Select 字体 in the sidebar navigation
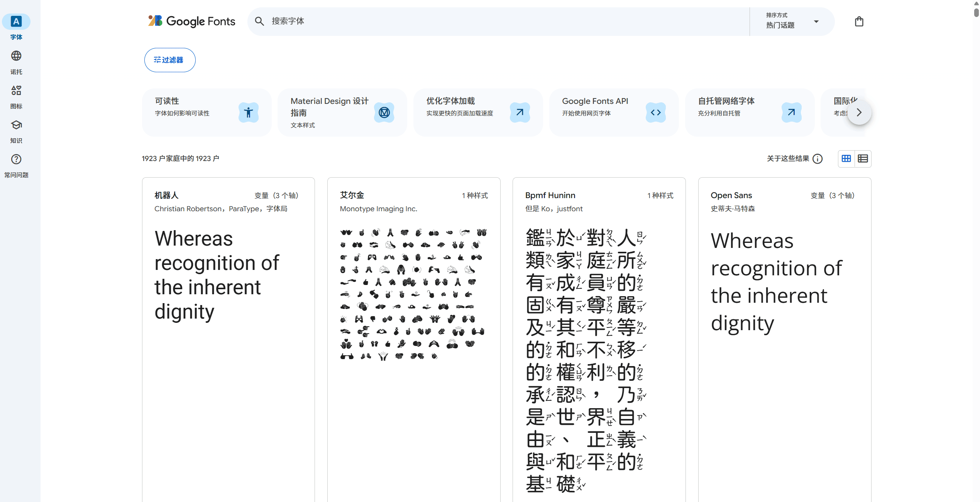 click(16, 27)
